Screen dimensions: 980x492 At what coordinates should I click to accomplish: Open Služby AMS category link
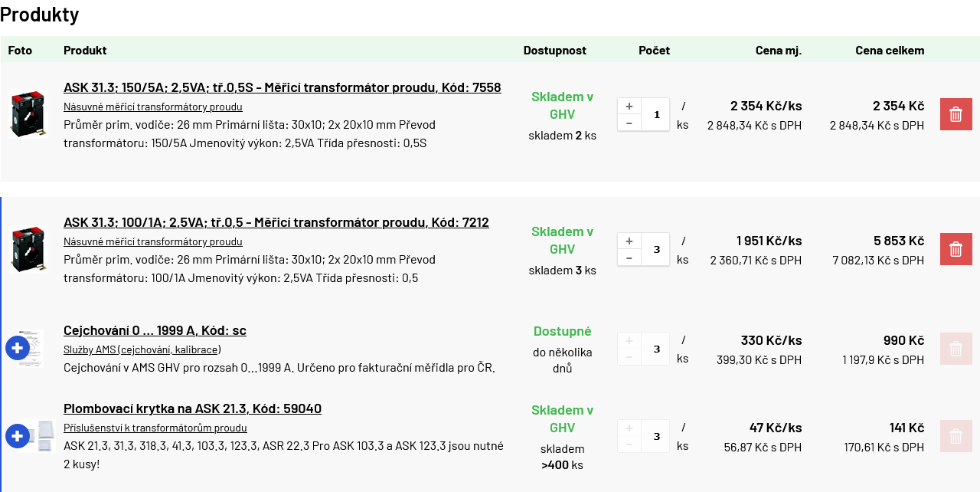(142, 349)
